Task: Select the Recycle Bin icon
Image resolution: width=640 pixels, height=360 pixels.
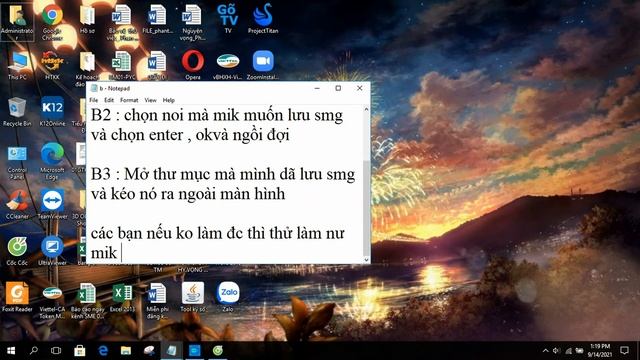Action: tap(17, 112)
